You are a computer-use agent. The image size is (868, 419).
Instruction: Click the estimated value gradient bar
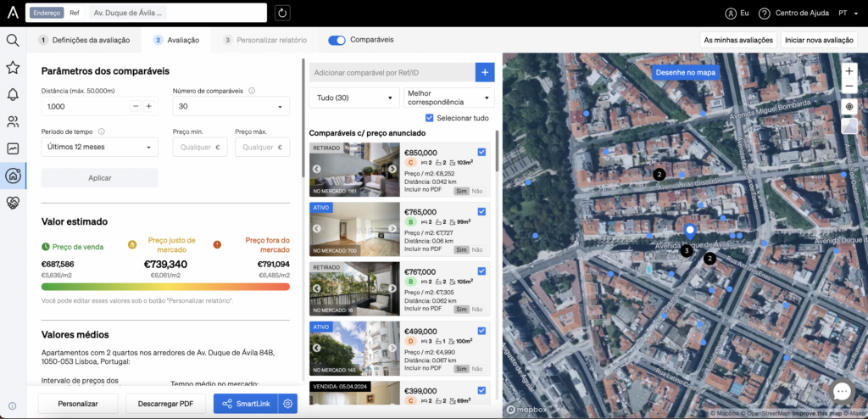165,287
